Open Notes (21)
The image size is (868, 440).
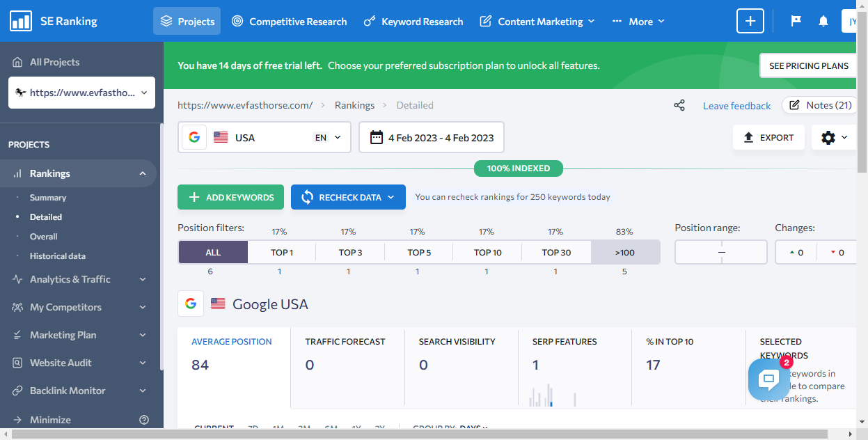820,105
